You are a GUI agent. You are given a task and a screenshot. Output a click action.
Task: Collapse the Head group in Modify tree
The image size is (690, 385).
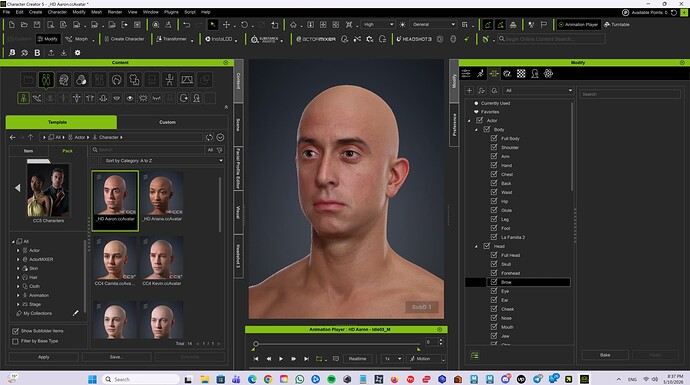coord(476,246)
